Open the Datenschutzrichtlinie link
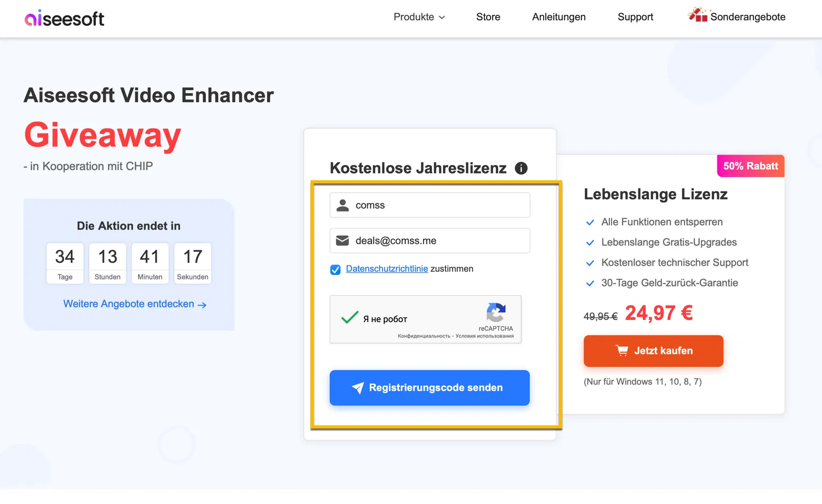Screen dimensions: 822x504 coord(387,268)
